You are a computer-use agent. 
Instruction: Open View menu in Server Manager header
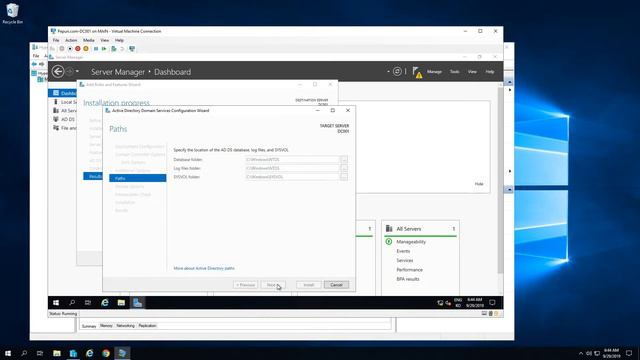472,71
